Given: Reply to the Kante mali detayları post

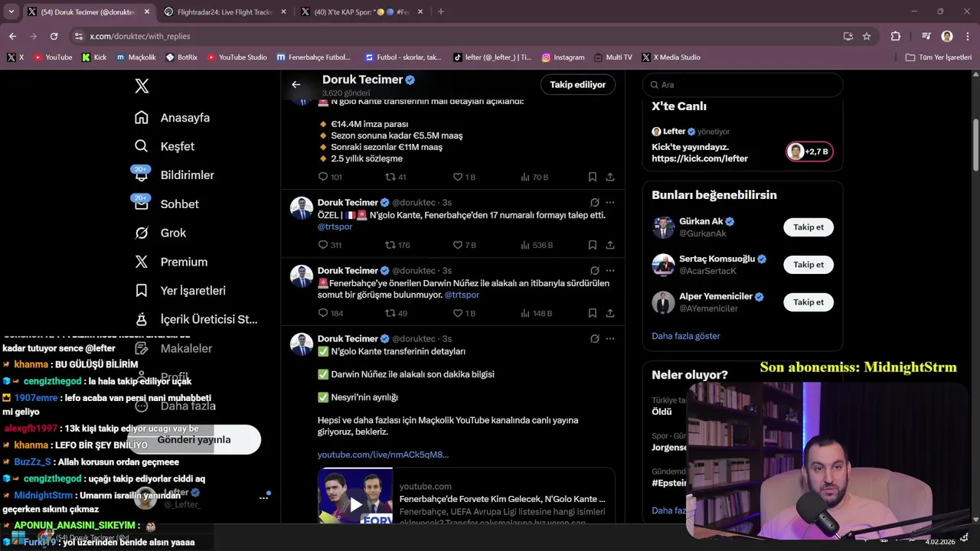Looking at the screenshot, I should (x=330, y=177).
